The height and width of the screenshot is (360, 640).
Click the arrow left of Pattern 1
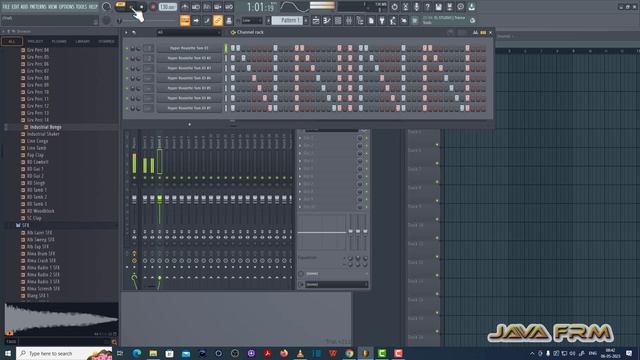(x=269, y=20)
